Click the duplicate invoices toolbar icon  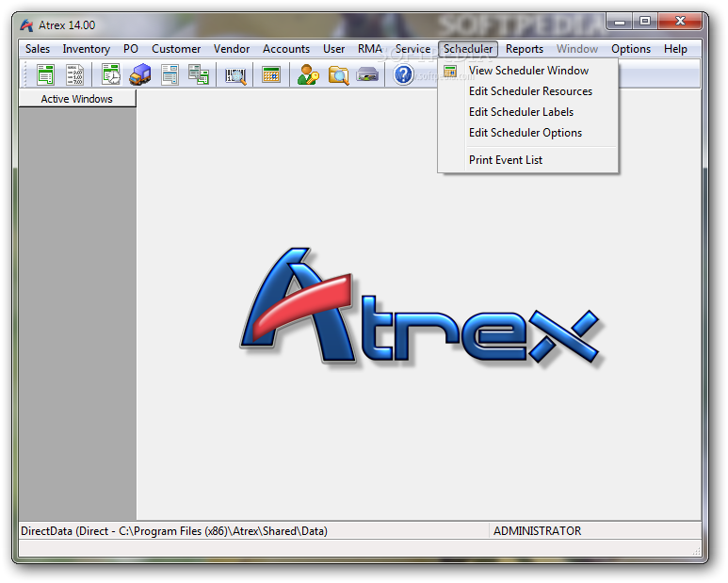[199, 74]
